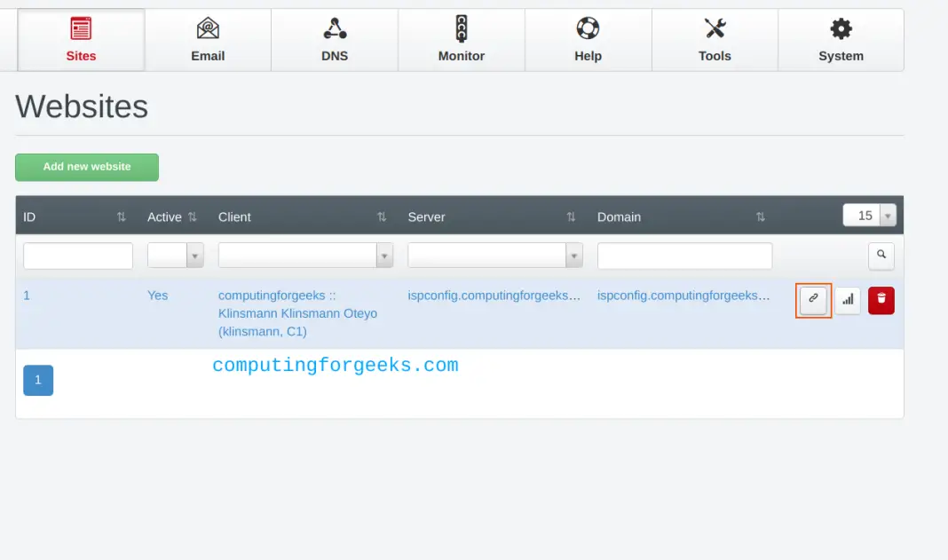The width and height of the screenshot is (948, 560).
Task: Click the Email envelope icon
Action: pos(208,29)
